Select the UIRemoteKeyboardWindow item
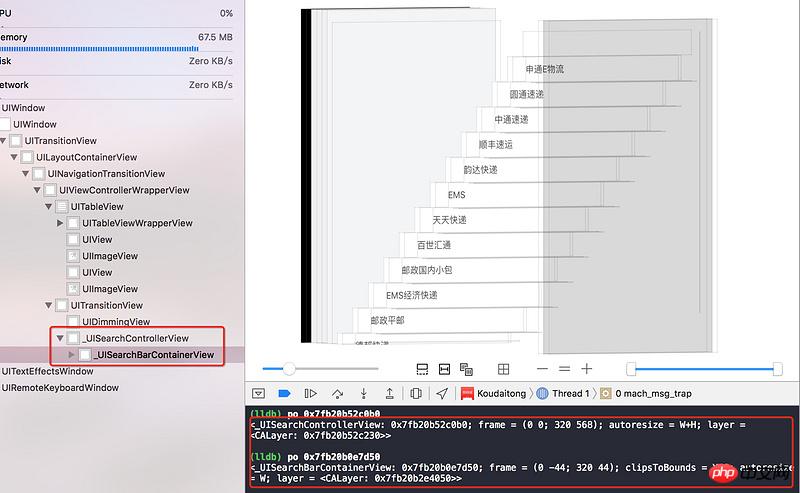The height and width of the screenshot is (493, 800). tap(60, 387)
